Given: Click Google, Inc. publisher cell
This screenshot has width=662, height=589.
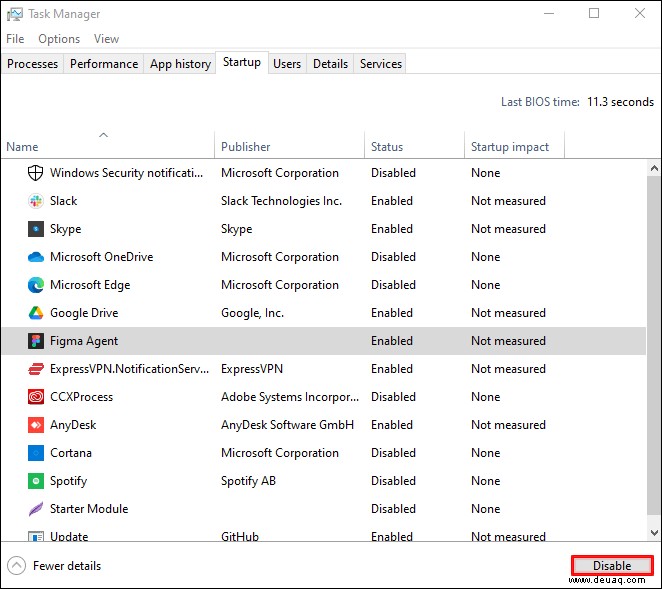Looking at the screenshot, I should pyautogui.click(x=252, y=313).
